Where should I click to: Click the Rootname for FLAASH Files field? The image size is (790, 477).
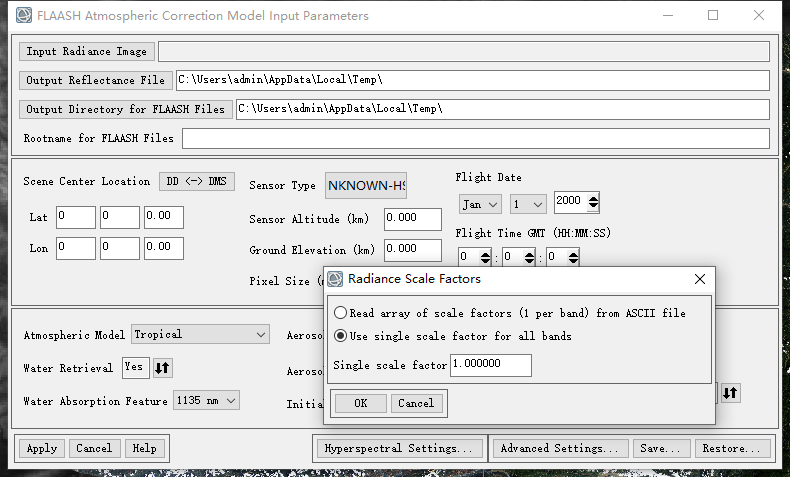(476, 139)
